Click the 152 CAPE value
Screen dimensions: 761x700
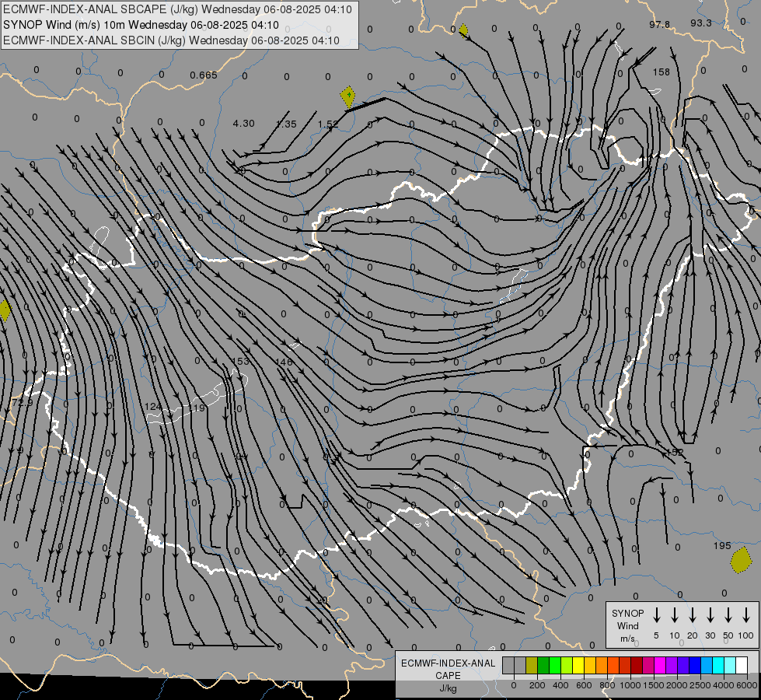tap(675, 452)
